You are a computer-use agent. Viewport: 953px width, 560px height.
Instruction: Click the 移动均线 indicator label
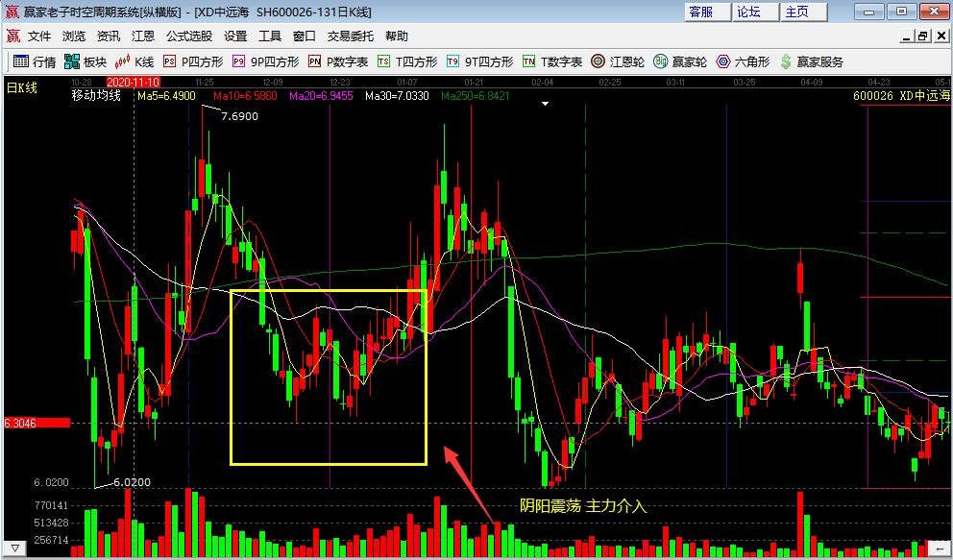tap(97, 95)
